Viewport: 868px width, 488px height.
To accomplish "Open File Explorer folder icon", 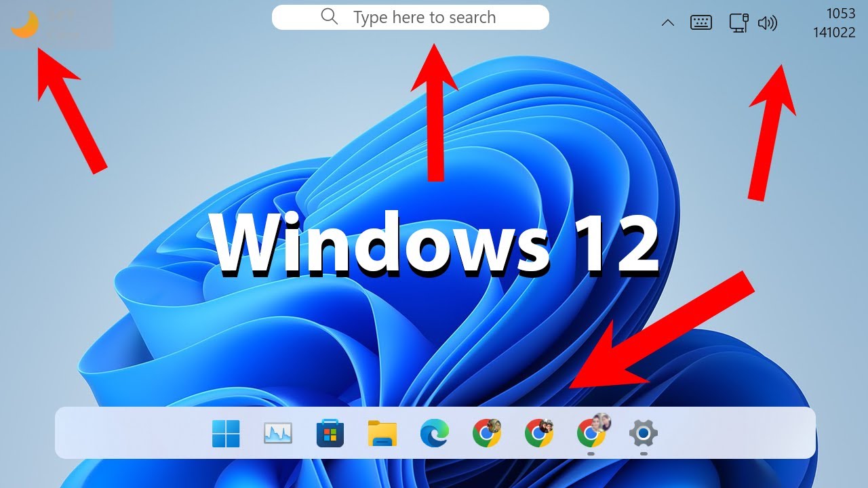I will point(382,433).
